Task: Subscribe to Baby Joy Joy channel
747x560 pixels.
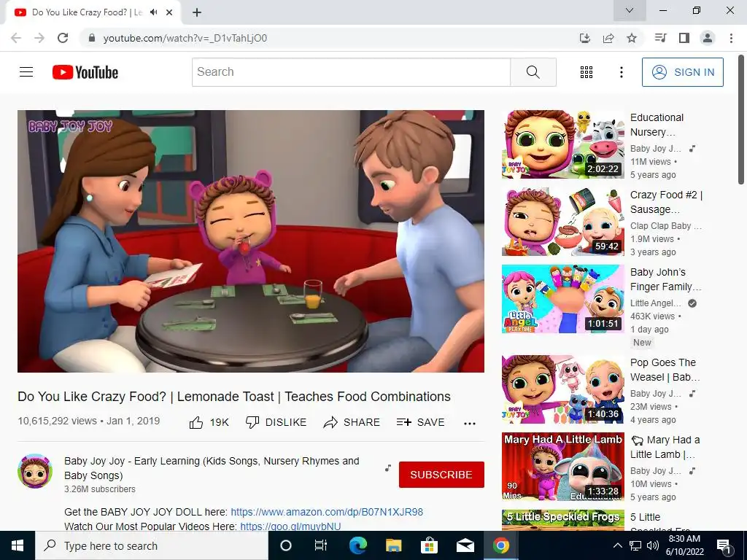Action: pos(441,475)
